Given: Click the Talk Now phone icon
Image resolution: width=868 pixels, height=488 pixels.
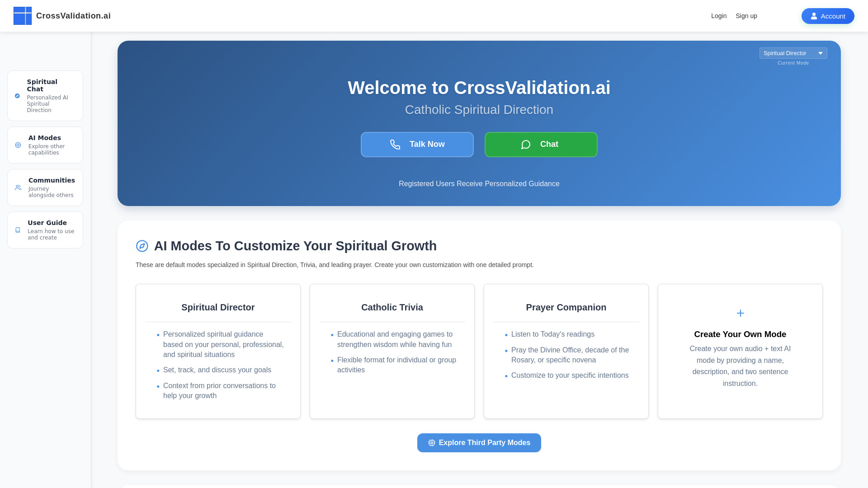Looking at the screenshot, I should point(395,144).
